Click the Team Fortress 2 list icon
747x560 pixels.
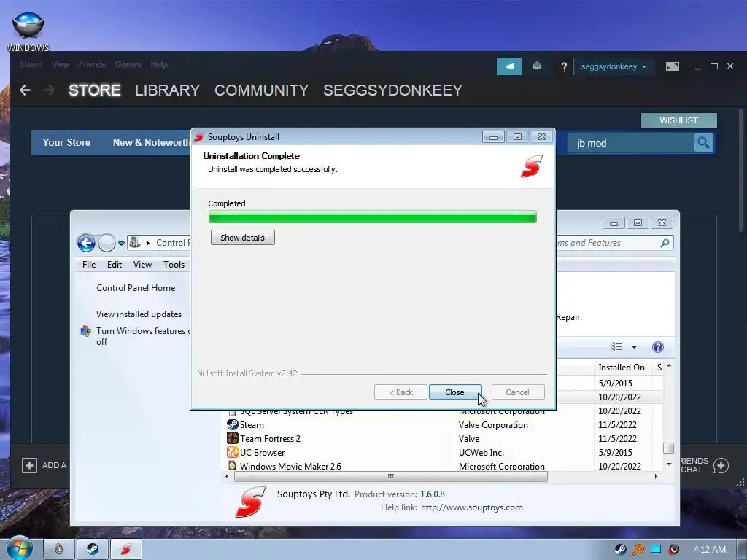pos(232,438)
